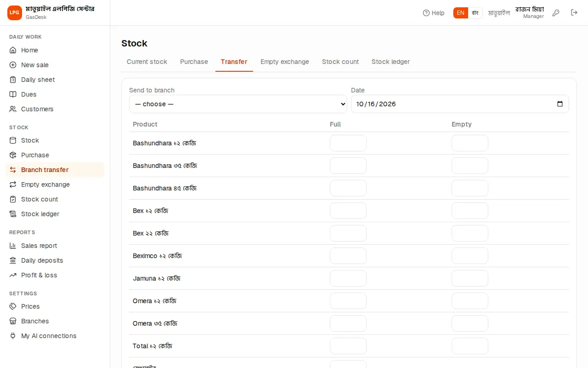Select Branch transfer in sidebar
This screenshot has height=368, width=588.
(x=55, y=170)
